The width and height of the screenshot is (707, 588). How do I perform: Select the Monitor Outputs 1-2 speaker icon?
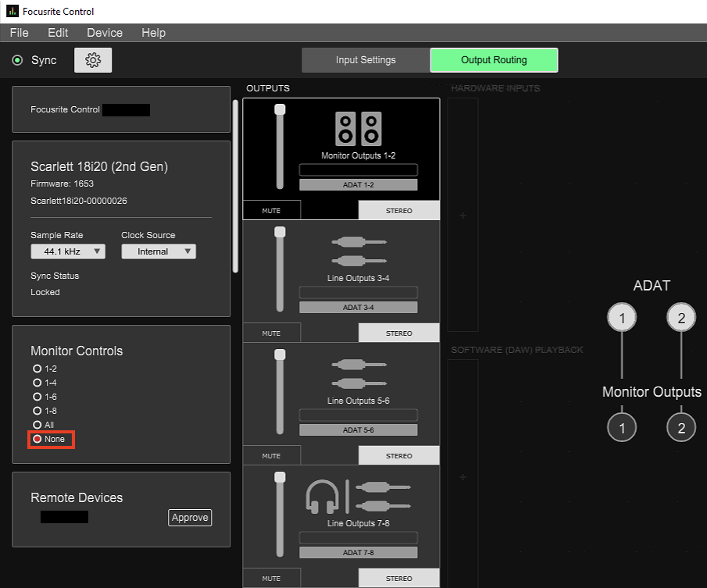(x=359, y=129)
